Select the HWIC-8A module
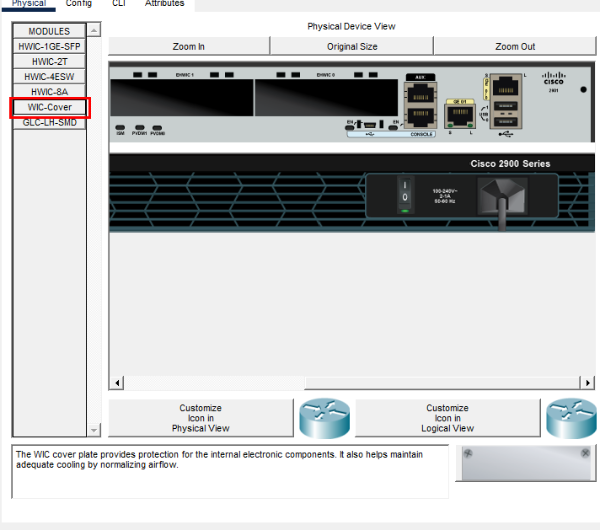 coord(49,92)
